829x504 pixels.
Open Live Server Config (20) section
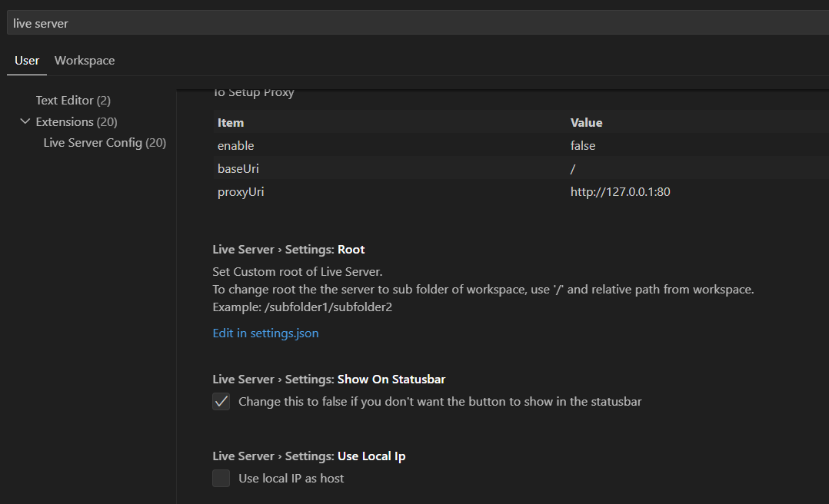(105, 143)
